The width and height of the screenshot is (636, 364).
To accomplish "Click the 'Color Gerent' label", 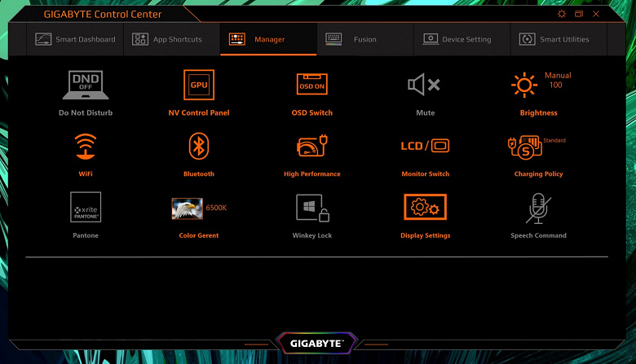I will click(199, 235).
